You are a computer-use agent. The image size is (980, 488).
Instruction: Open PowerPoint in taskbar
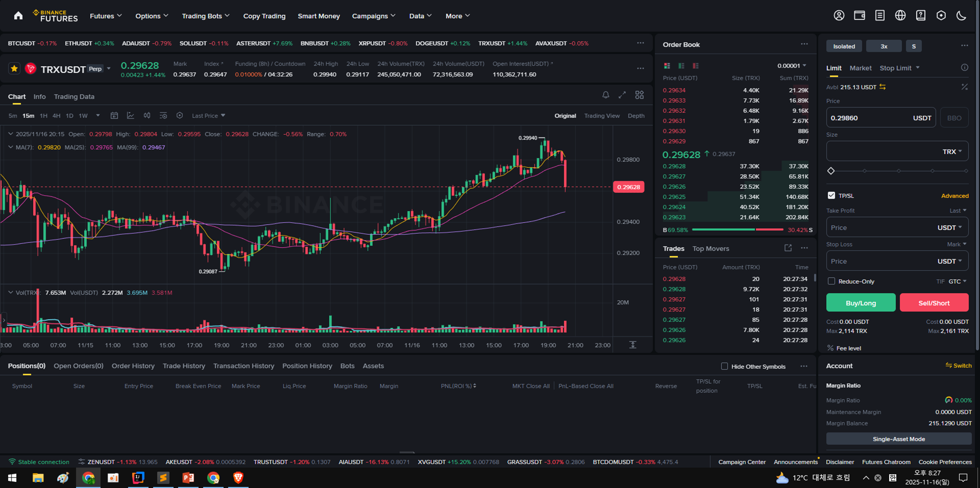click(x=188, y=477)
